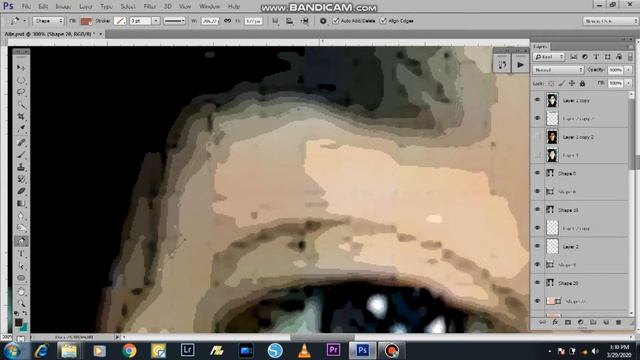Toggle lock position icon in Layers panel
The width and height of the screenshot is (640, 360).
pos(572,83)
